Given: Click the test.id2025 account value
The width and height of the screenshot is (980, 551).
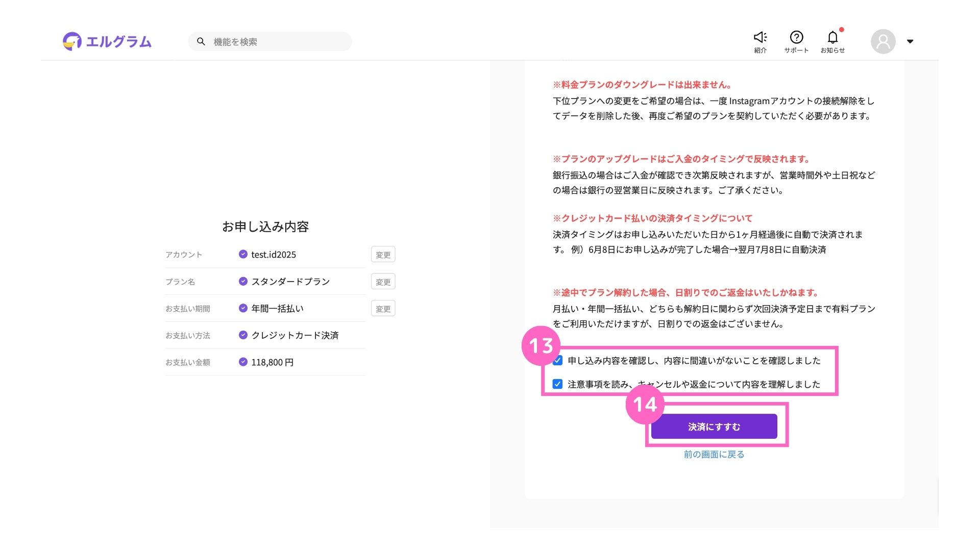Looking at the screenshot, I should 274,255.
